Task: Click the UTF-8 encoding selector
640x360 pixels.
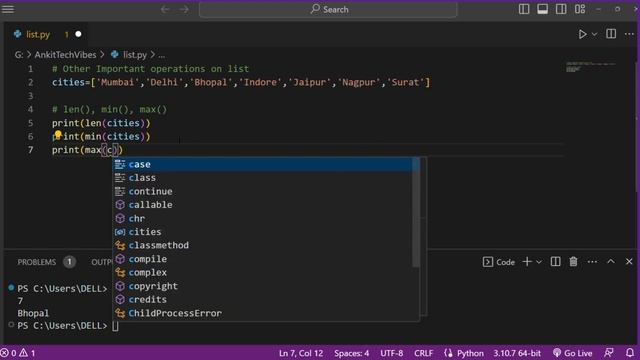Action: [391, 353]
